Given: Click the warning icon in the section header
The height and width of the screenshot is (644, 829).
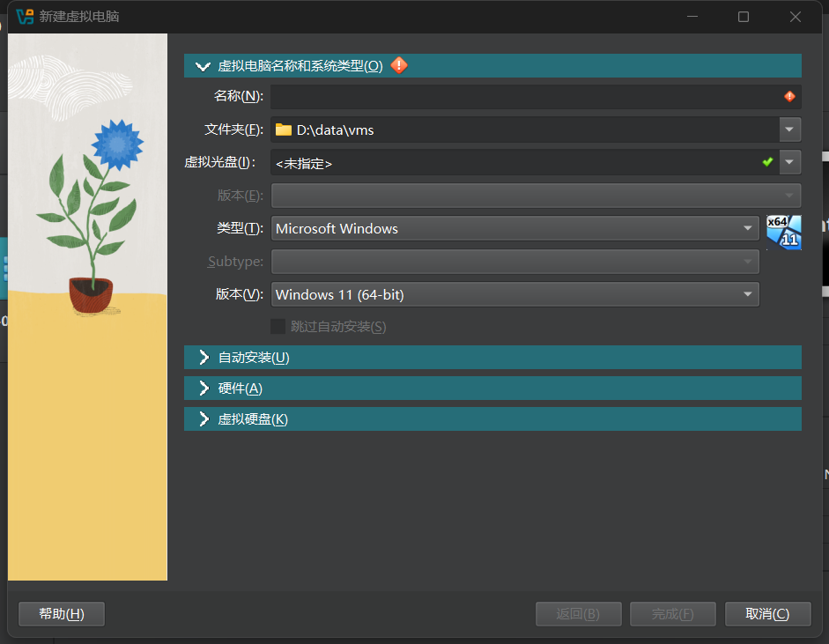Looking at the screenshot, I should pos(399,65).
